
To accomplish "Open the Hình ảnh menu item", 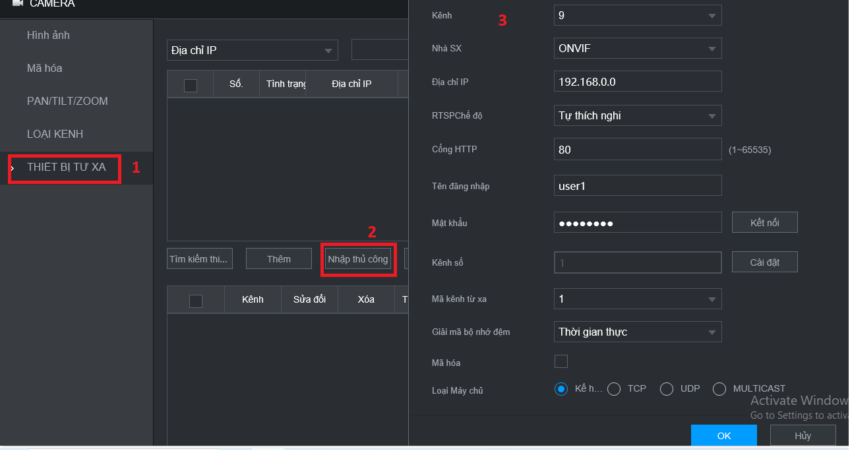I will [48, 35].
